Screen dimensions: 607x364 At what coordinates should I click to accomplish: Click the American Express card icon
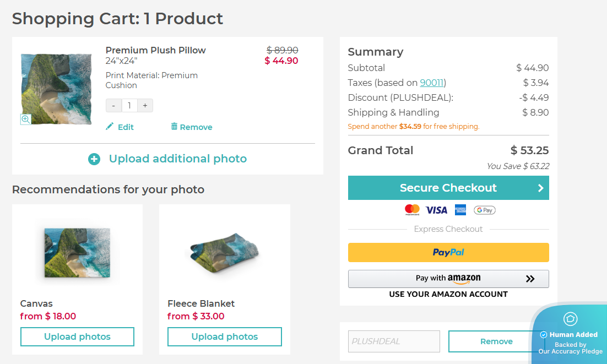click(x=460, y=210)
